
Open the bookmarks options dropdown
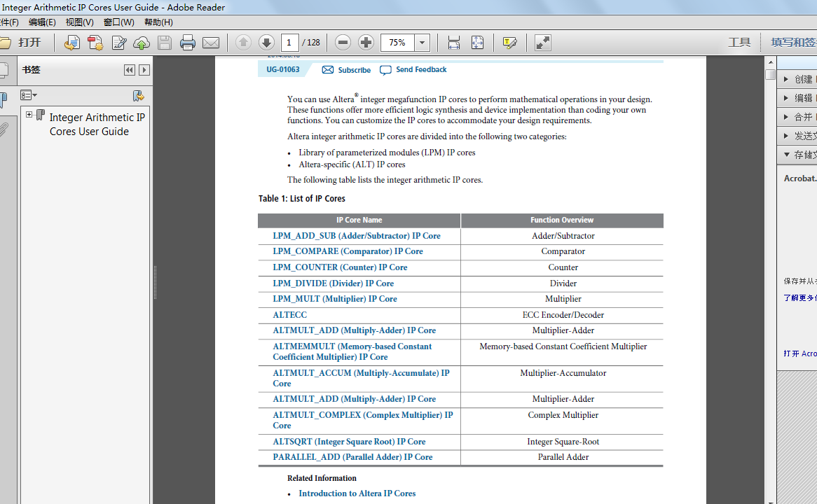[29, 95]
